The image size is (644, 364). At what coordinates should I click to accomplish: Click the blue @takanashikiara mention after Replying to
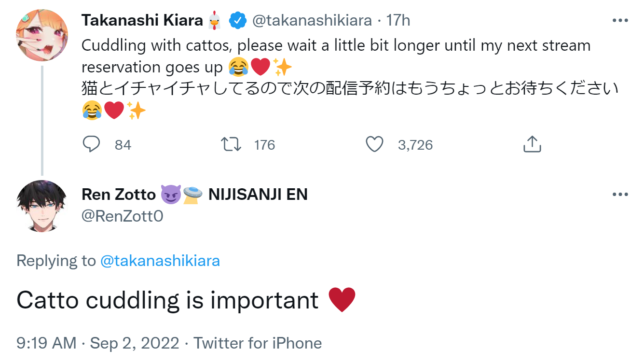point(160,261)
